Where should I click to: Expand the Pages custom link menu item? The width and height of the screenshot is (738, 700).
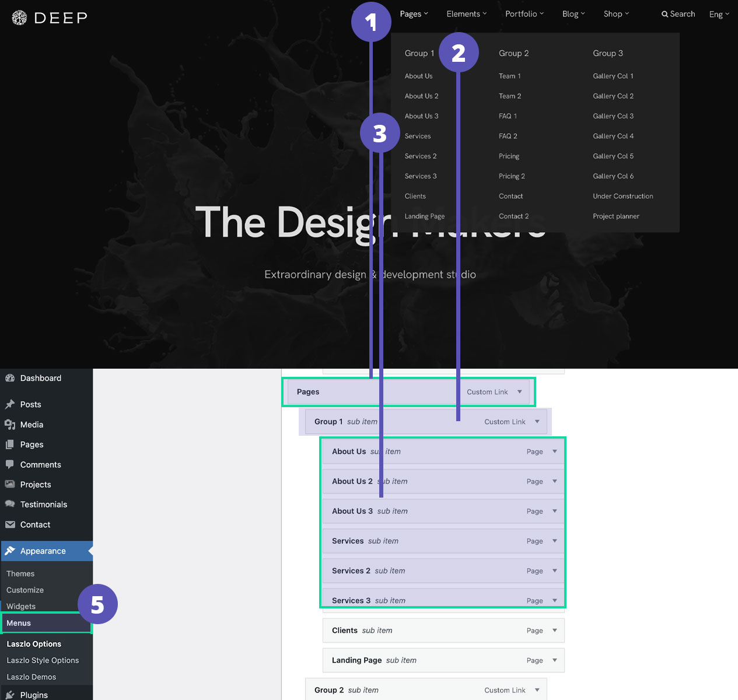pyautogui.click(x=519, y=392)
